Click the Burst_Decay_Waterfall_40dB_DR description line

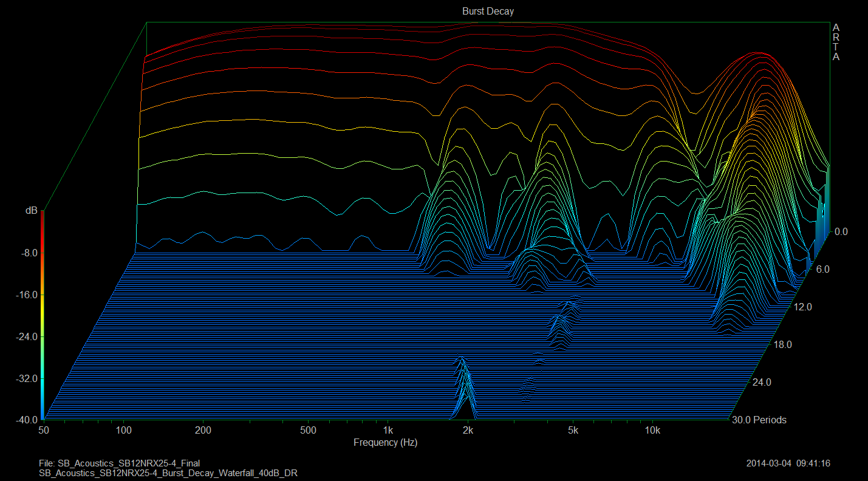click(x=167, y=472)
